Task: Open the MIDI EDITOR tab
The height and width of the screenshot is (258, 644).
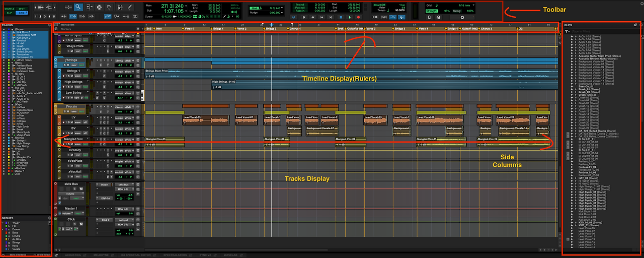Action: coord(18,255)
